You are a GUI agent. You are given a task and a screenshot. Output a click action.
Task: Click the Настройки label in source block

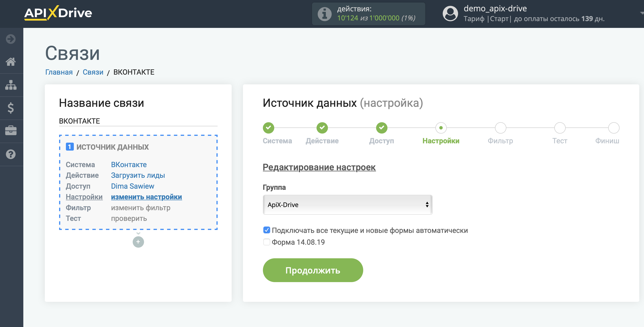pos(84,197)
